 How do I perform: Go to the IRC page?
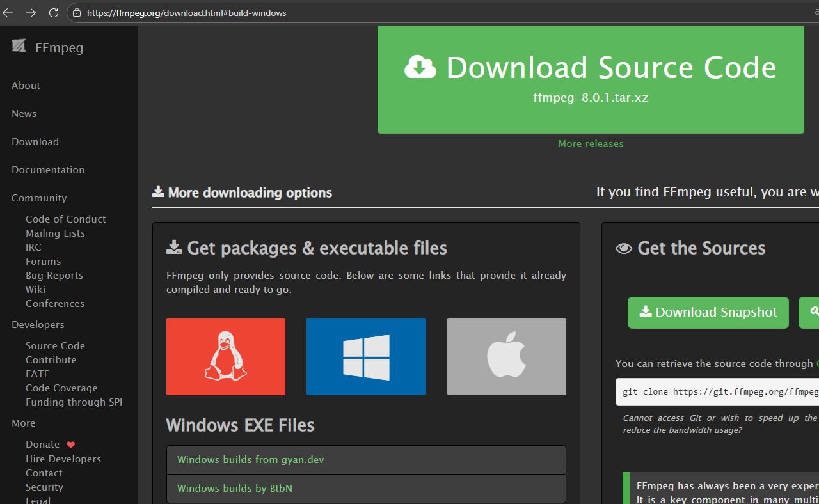[x=33, y=248]
